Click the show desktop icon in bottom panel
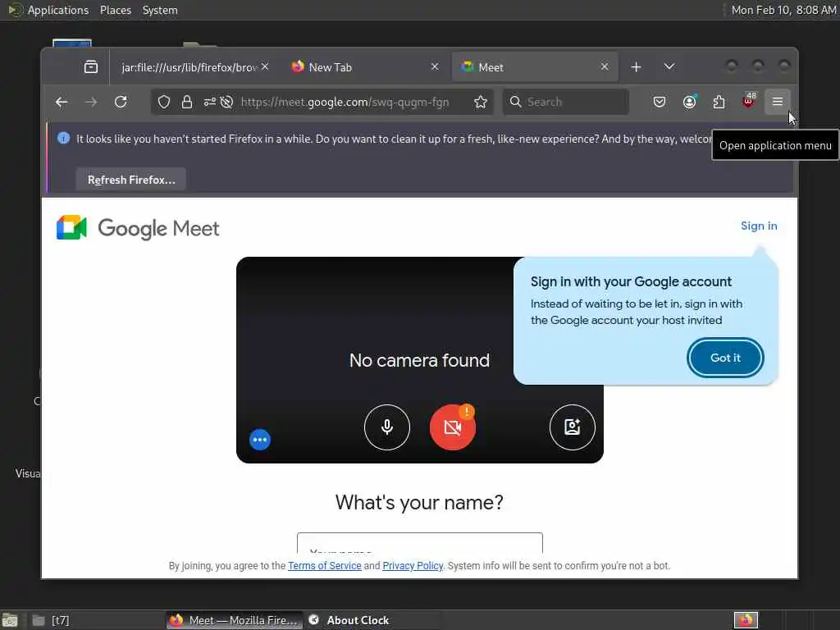Screen dimensions: 840x630 point(10,620)
